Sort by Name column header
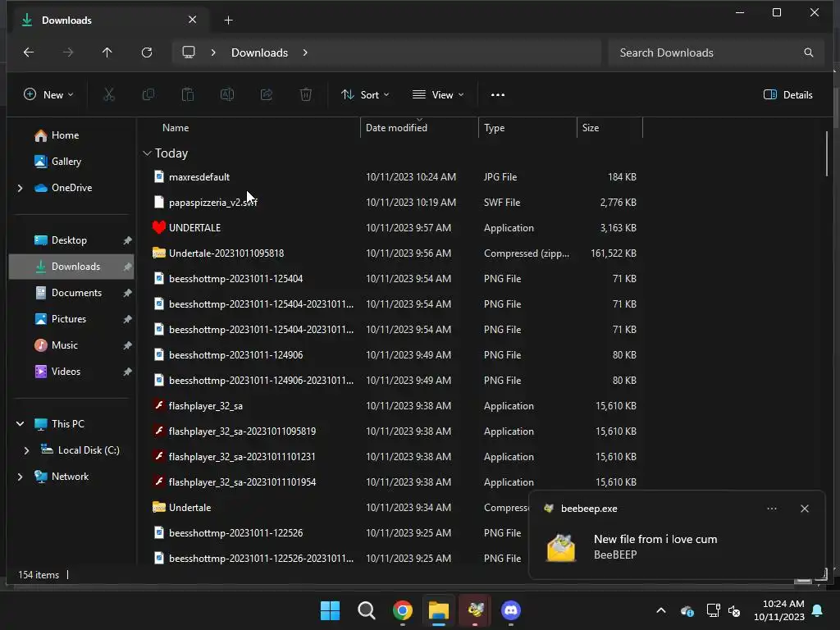 251,128
